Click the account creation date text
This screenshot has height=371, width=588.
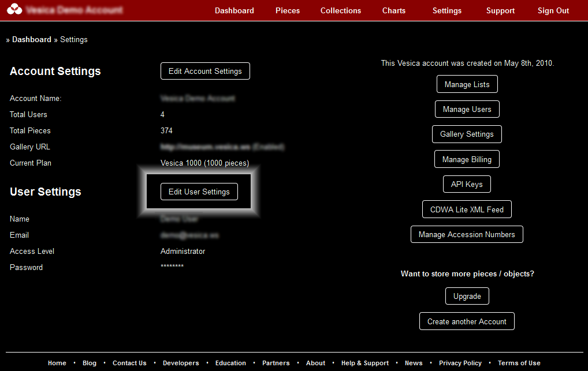pyautogui.click(x=467, y=63)
